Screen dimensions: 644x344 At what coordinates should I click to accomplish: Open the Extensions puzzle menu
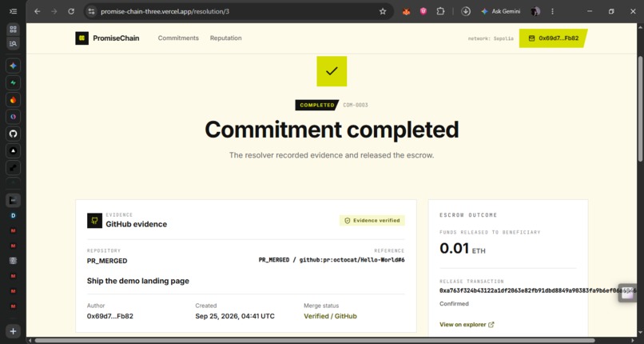click(x=441, y=11)
